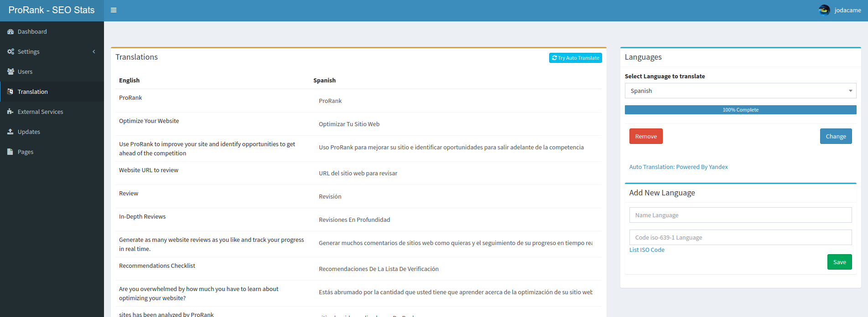Screen dimensions: 868x317
Task: Click the Users group icon
Action: click(x=10, y=72)
